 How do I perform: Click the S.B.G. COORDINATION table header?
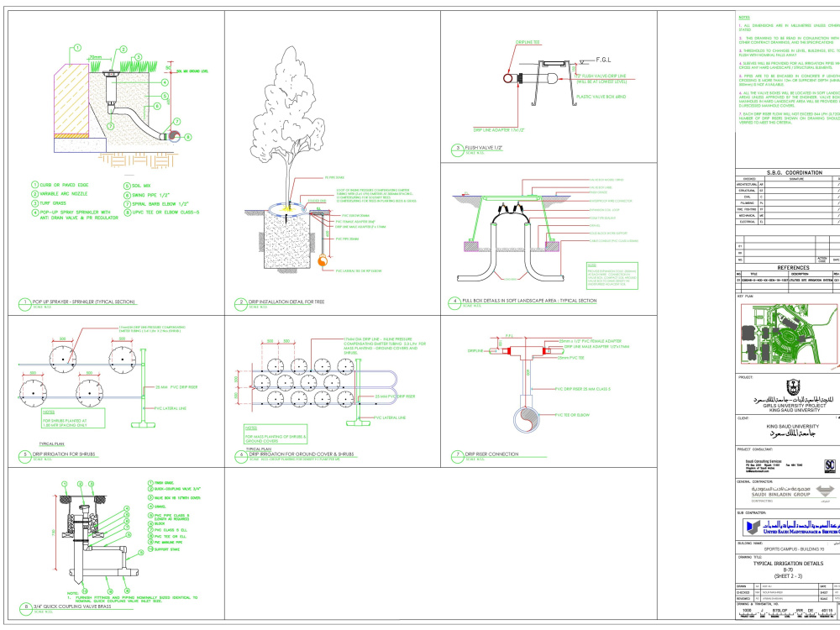pos(795,172)
